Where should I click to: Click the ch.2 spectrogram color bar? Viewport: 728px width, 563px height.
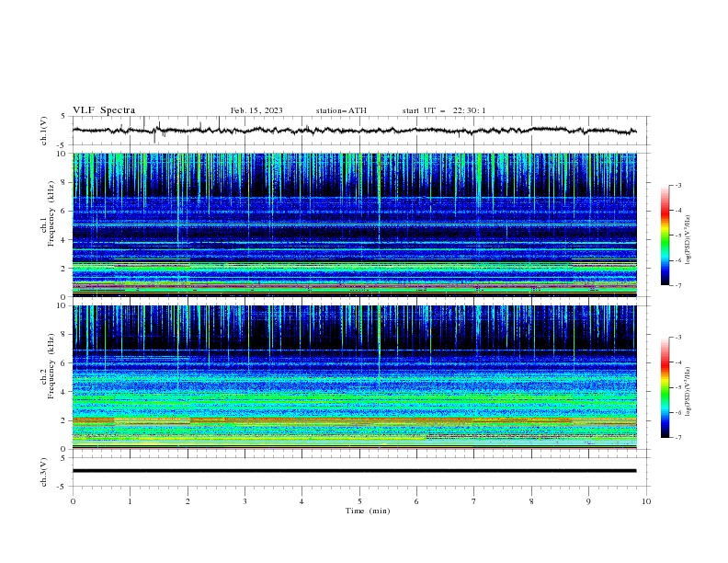(x=665, y=387)
